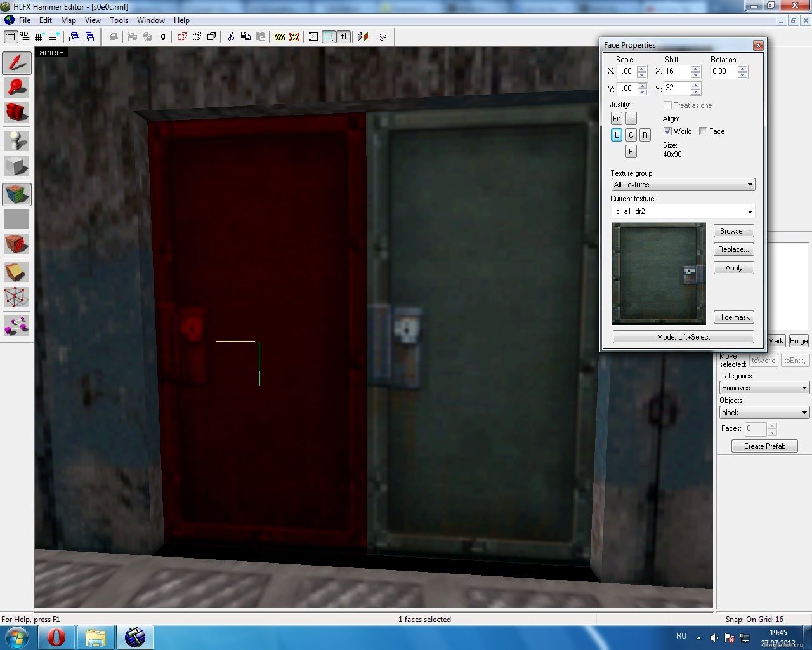Screen dimensions: 812x650
Task: Select the red arrow Selection tool
Action: click(x=16, y=62)
